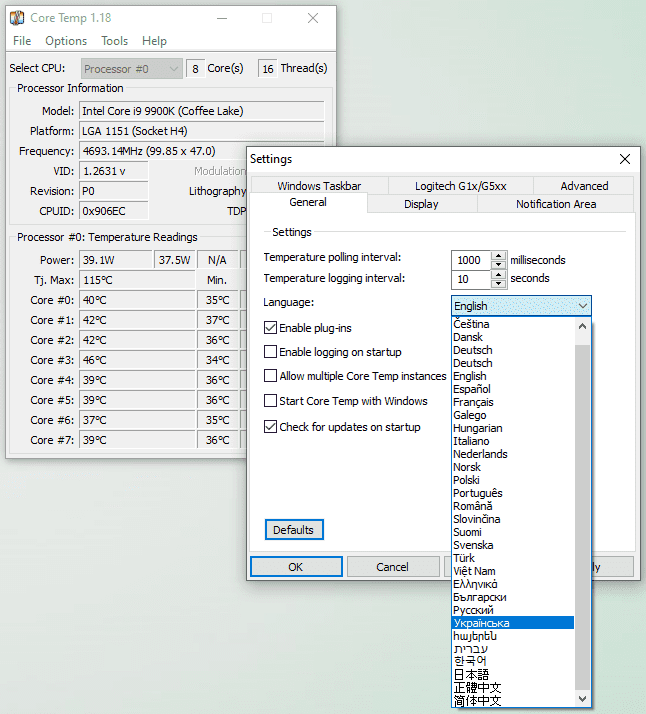Image resolution: width=646 pixels, height=714 pixels.
Task: Switch to the Logitech G1x/G5xx tab
Action: point(460,186)
